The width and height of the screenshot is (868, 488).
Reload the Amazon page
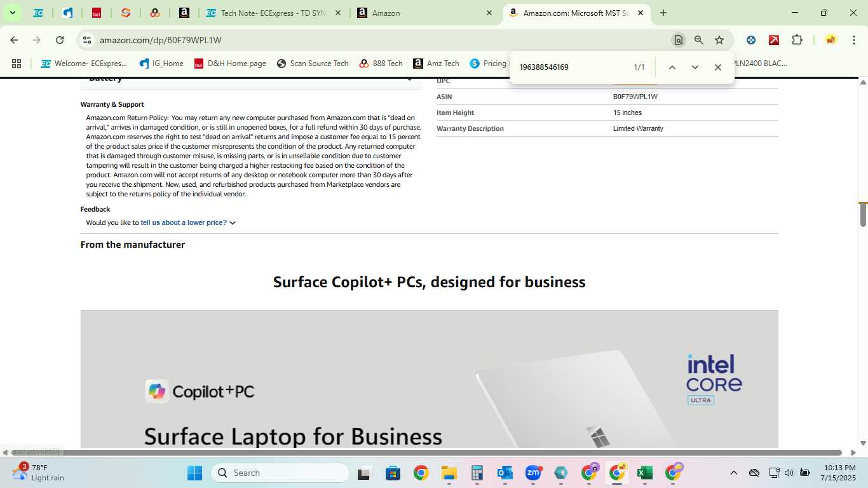click(x=60, y=40)
